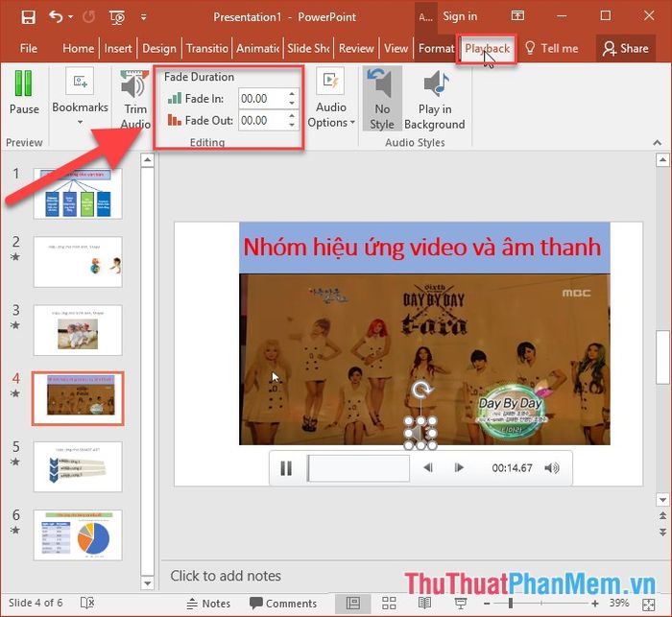Screen dimensions: 672x617
Task: Click the Save icon in the title bar
Action: click(28, 17)
